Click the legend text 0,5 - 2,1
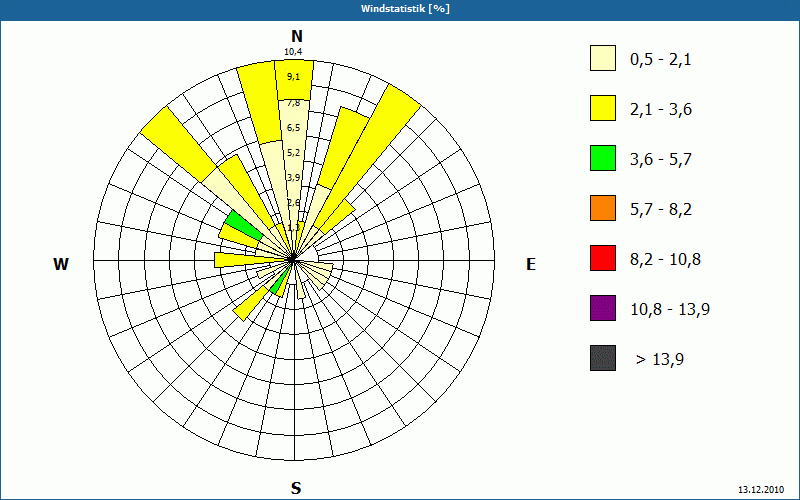This screenshot has height=500, width=800. click(661, 60)
